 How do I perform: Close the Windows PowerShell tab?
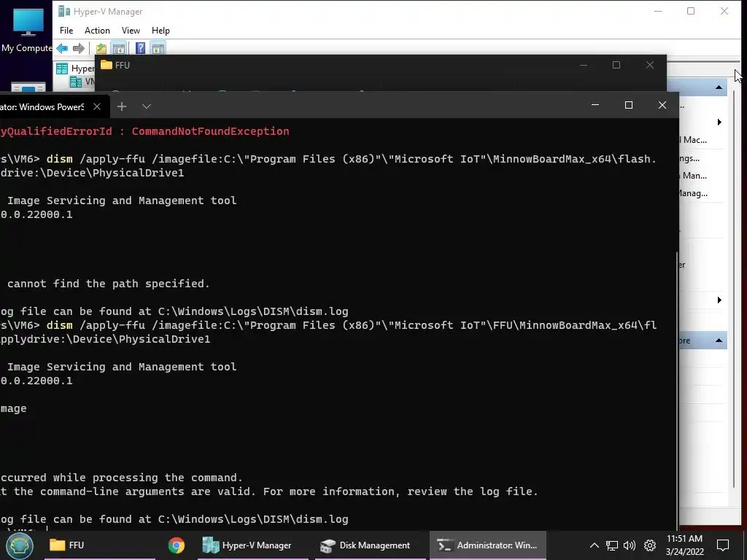[x=97, y=106]
